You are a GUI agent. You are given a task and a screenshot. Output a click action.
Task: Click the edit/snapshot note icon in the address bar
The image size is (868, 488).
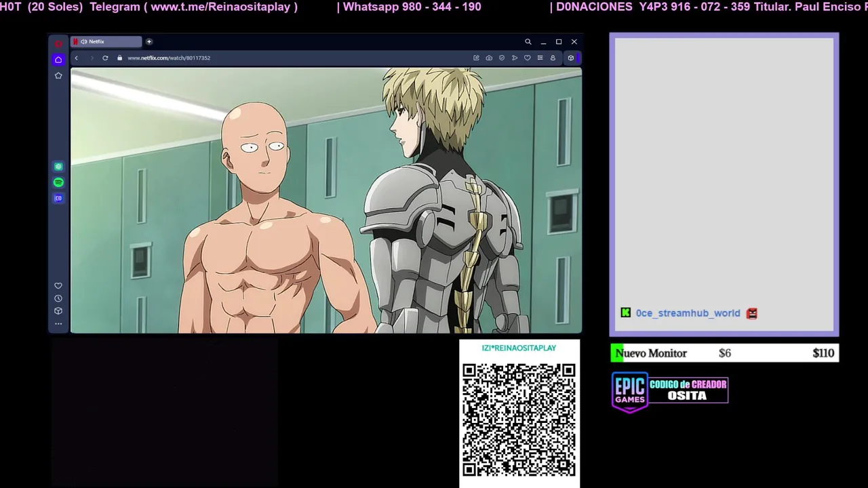click(476, 58)
